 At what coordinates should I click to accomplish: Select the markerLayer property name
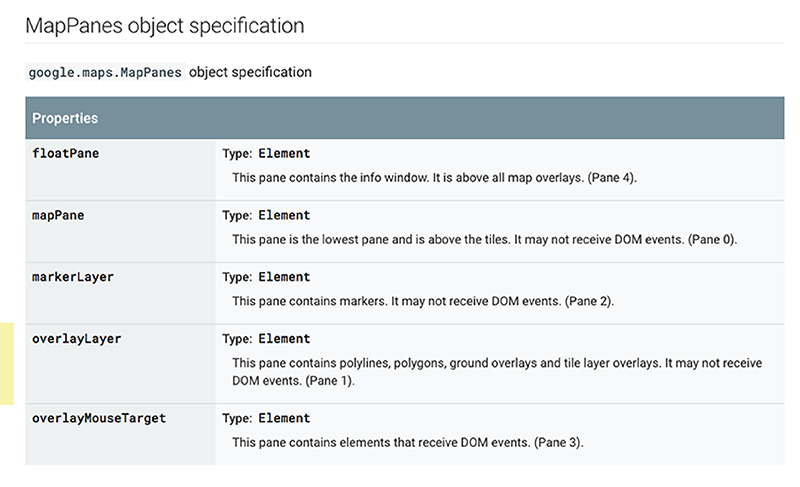(73, 277)
